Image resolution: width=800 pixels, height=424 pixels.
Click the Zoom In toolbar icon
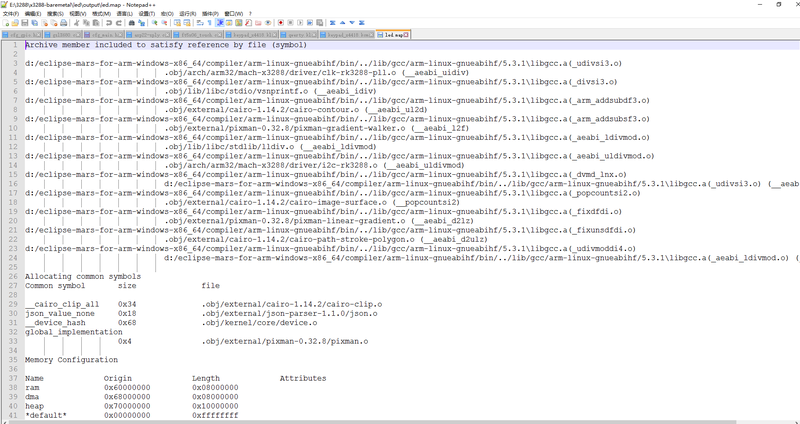click(x=157, y=22)
